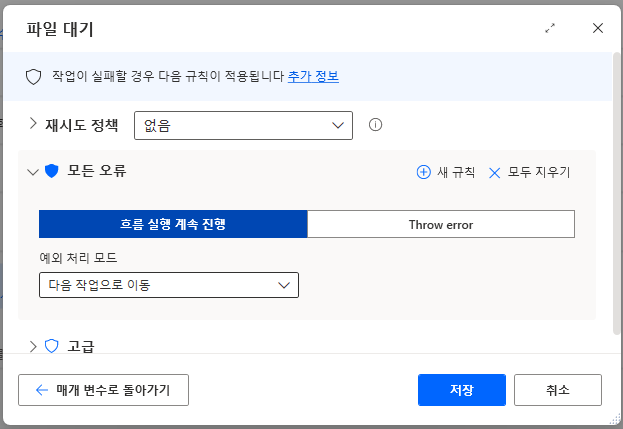Click the plus icon for 새 규칙
Viewport: 623px width, 429px height.
pos(424,172)
